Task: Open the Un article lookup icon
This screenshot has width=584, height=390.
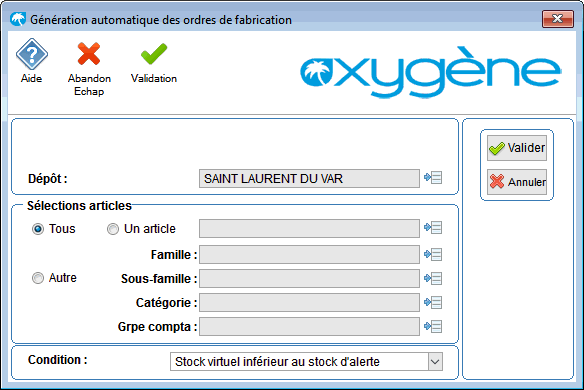Action: tap(433, 228)
